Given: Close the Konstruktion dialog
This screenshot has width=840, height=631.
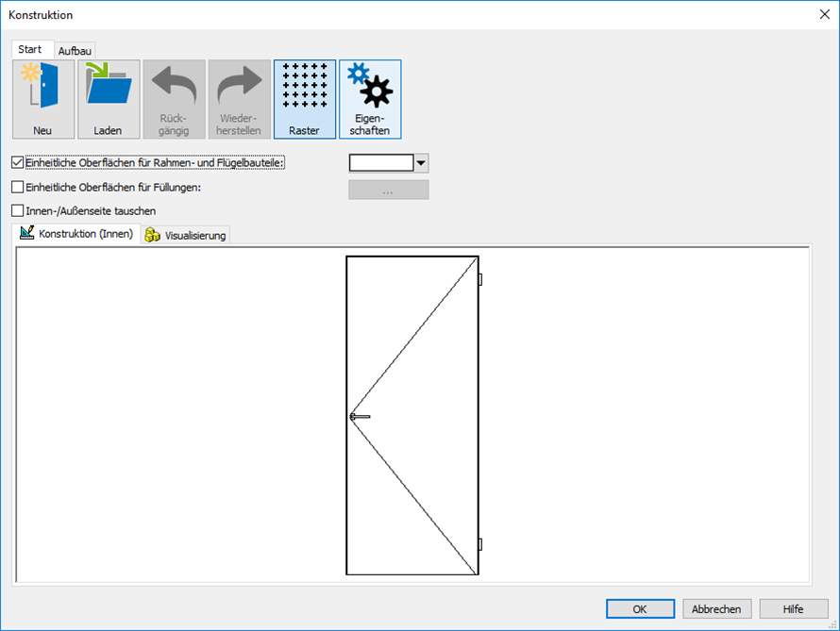Looking at the screenshot, I should click(825, 14).
